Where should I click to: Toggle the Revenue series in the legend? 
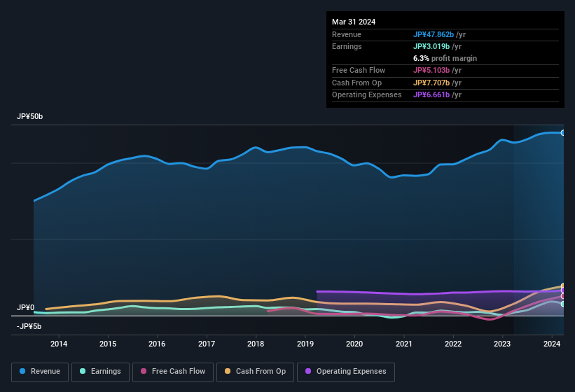point(40,372)
